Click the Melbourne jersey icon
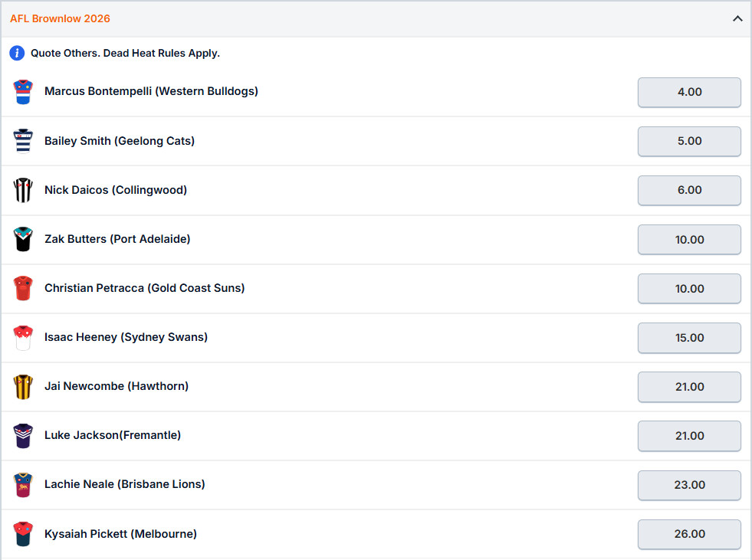The image size is (752, 560). (23, 534)
